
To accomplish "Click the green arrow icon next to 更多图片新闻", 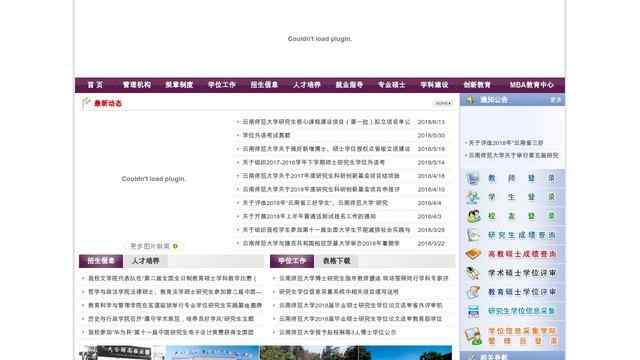I will coord(175,246).
